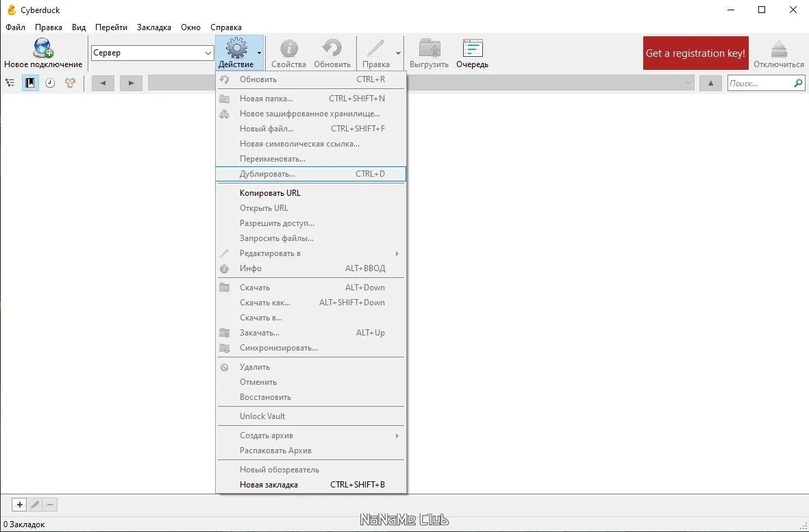809x532 pixels.
Task: Switch to outline tree view icon
Action: tap(10, 83)
